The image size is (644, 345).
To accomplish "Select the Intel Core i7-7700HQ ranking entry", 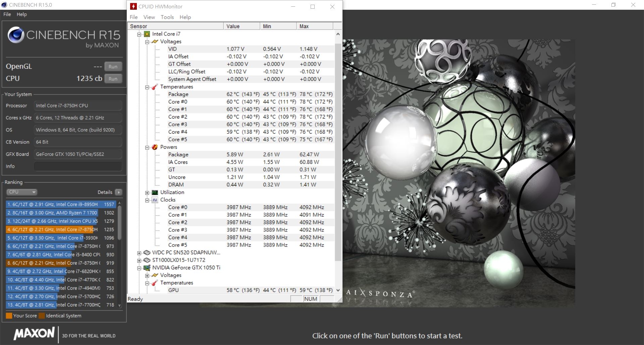I will [61, 305].
